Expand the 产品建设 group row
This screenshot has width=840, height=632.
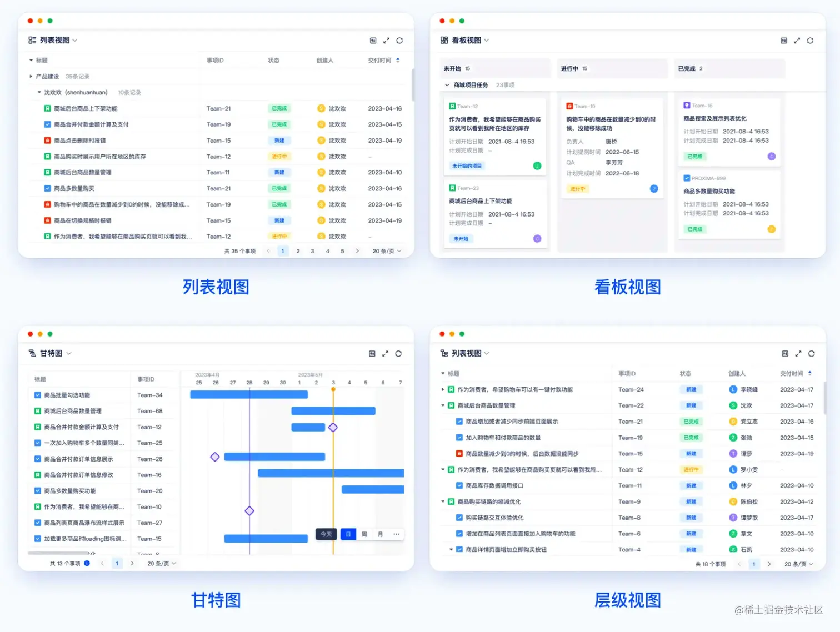pyautogui.click(x=31, y=76)
